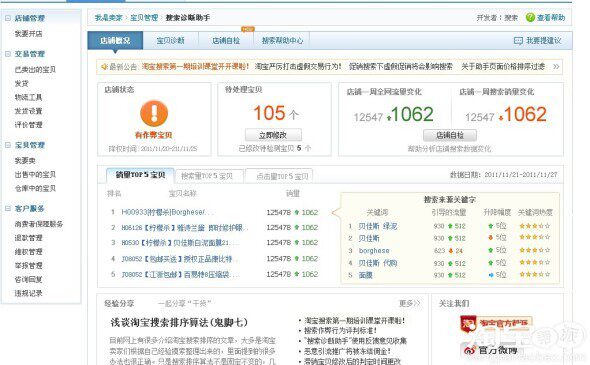Open 我是卖家 breadcrumb link
Screen dimensions: 590x365
click(x=108, y=18)
